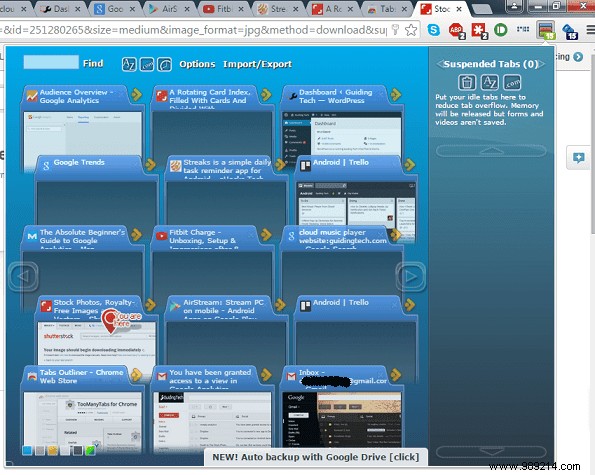The width and height of the screenshot is (595, 475).
Task: Open the LastPass red asterisk extension
Action: [x=479, y=30]
